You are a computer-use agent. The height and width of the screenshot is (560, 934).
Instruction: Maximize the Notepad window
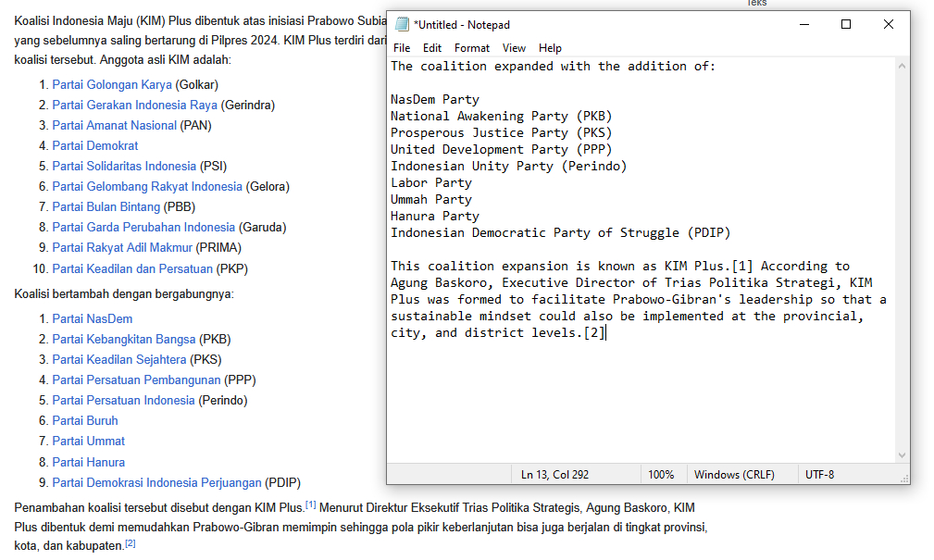point(845,25)
